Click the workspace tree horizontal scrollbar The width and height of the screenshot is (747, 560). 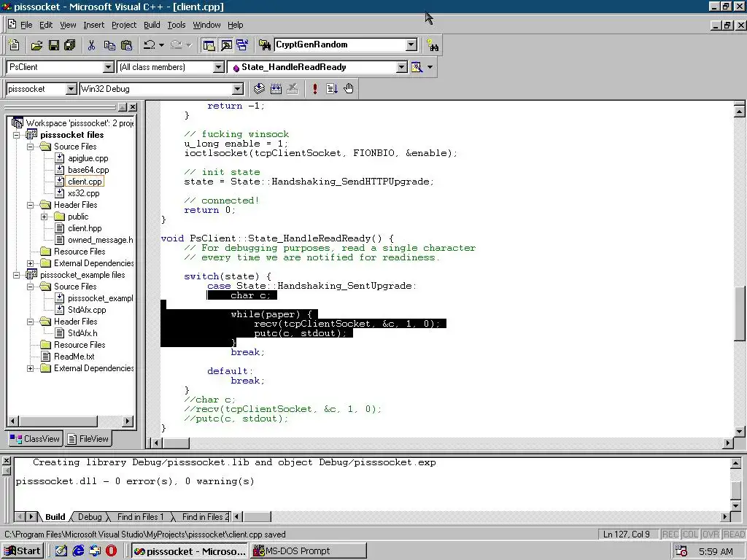(x=71, y=421)
